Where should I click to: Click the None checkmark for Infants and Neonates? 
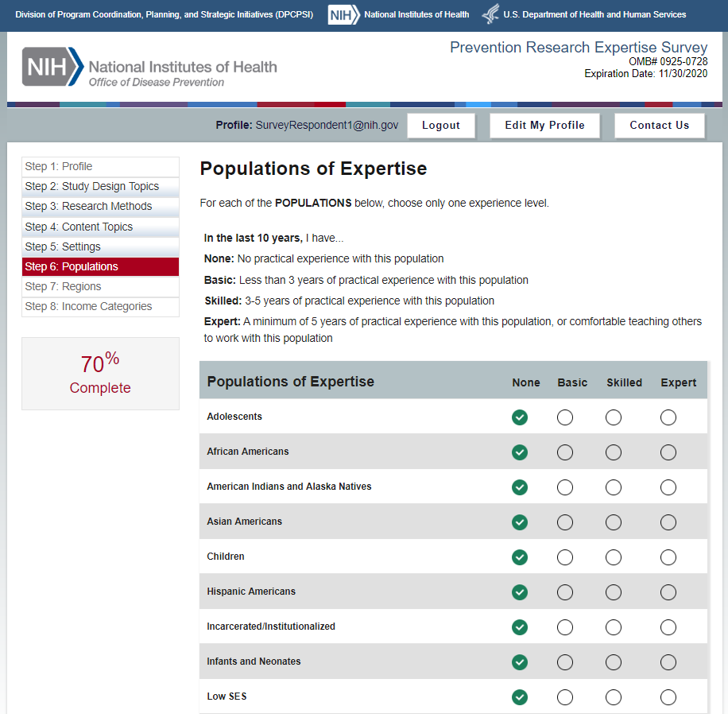pos(520,662)
